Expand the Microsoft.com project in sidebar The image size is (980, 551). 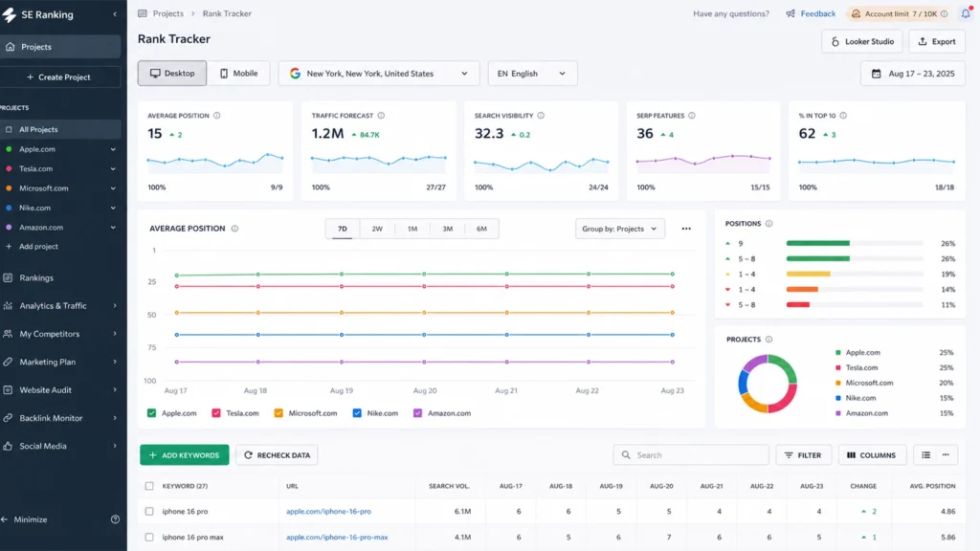pos(113,188)
